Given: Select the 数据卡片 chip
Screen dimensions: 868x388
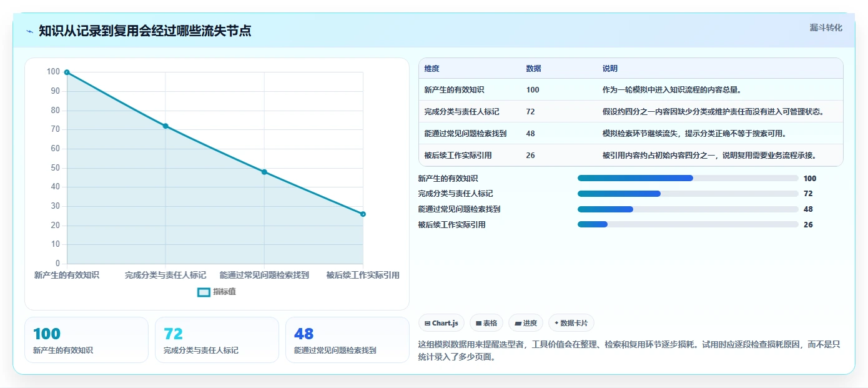Looking at the screenshot, I should click(x=571, y=323).
